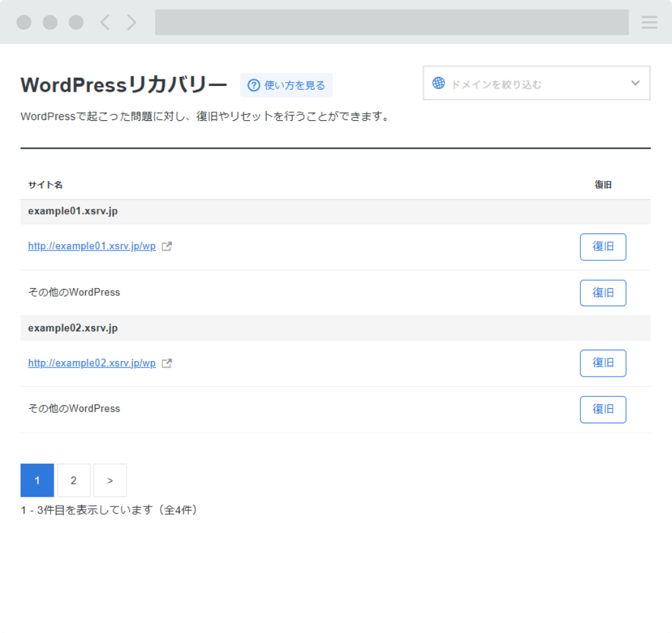
Task: Select pagination page 1
Action: coord(37,480)
